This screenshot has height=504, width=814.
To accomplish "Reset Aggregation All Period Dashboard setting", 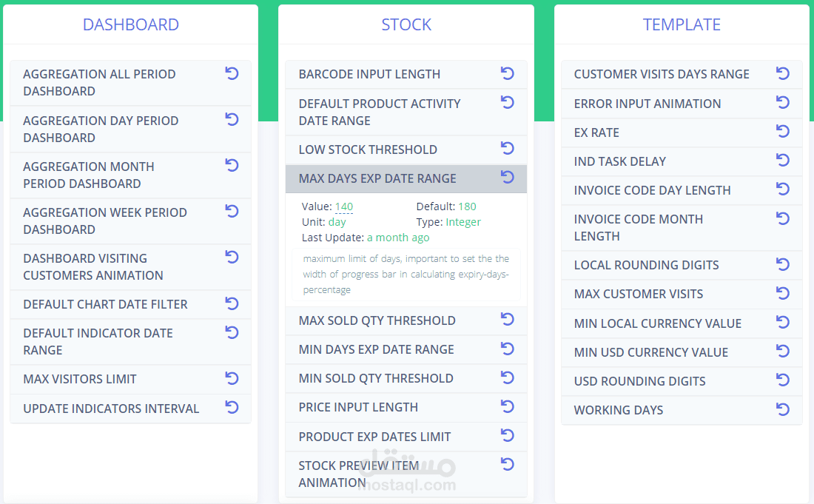I will [232, 73].
